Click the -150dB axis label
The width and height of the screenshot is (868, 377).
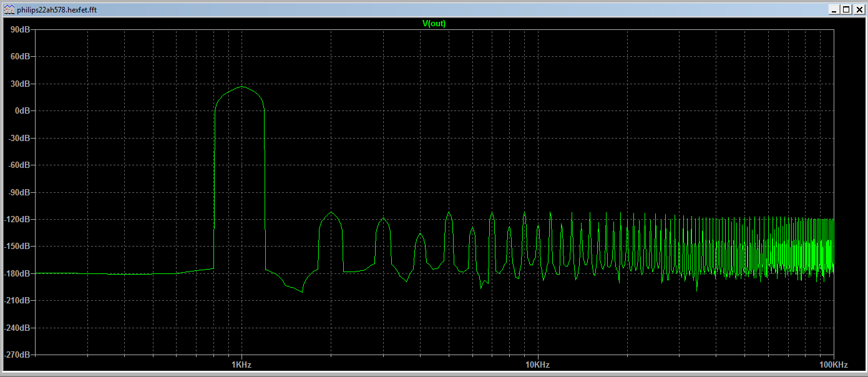click(x=18, y=246)
